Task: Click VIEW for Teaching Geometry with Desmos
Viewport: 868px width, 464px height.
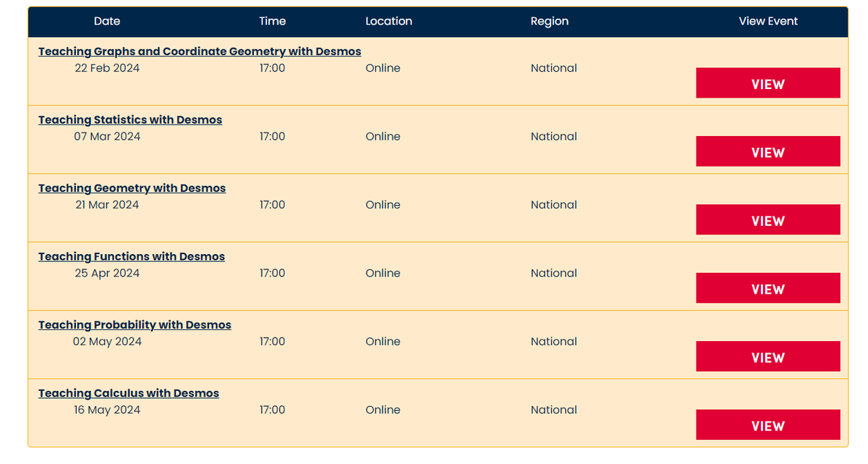Action: coord(767,220)
